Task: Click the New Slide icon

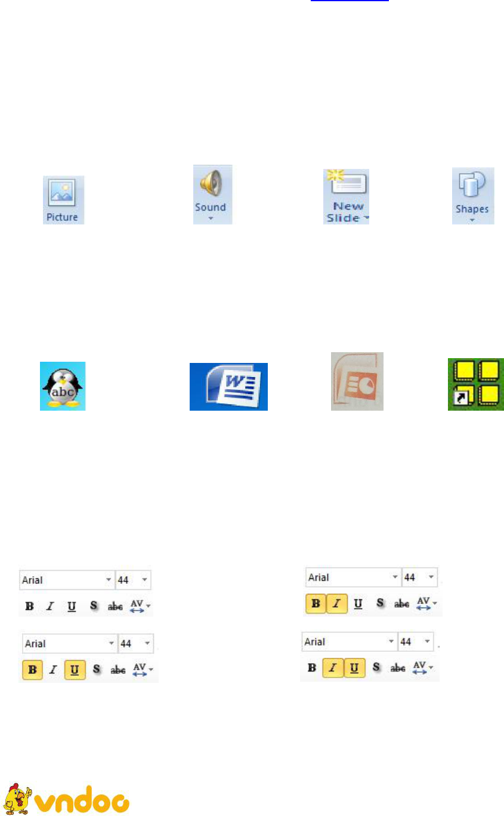Action: (x=347, y=196)
